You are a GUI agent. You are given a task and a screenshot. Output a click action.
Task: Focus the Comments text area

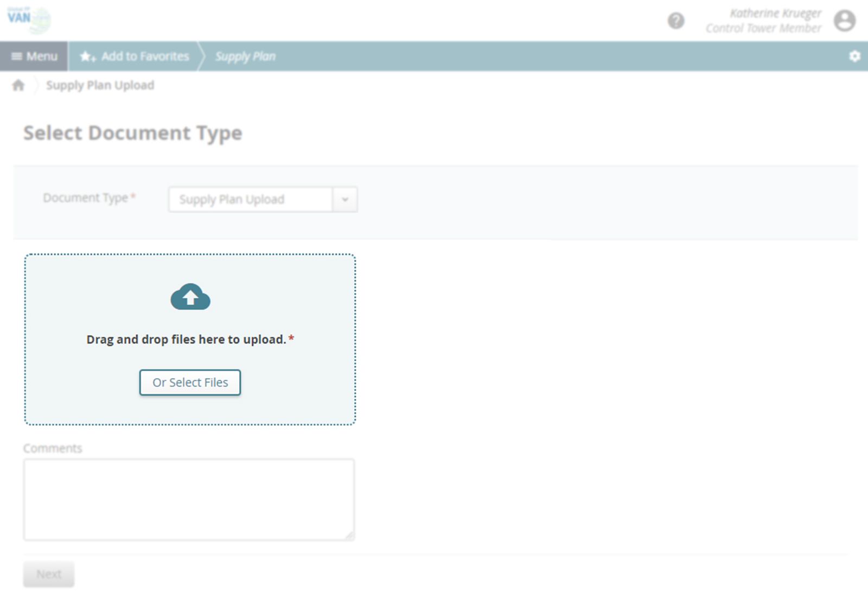(188, 499)
